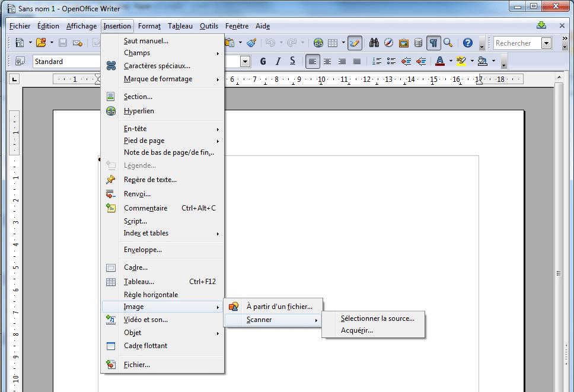Open the Gallery picture icon

(404, 43)
